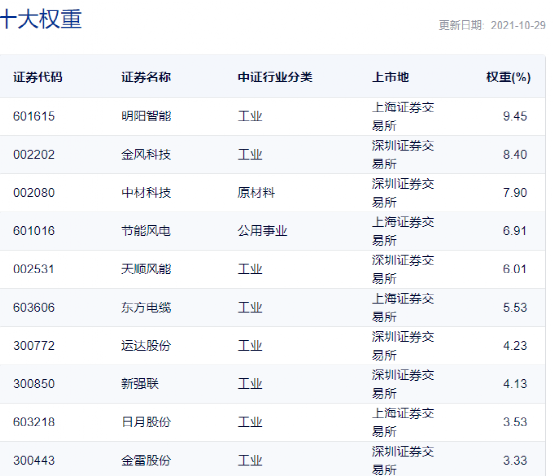Click the 上市地 column header

(390, 77)
